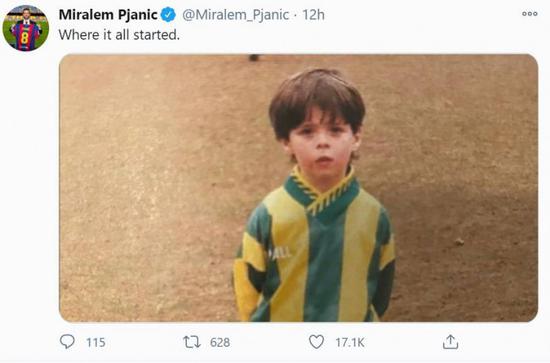
Task: Click the Miralem Pjanic display name
Action: coord(108,15)
